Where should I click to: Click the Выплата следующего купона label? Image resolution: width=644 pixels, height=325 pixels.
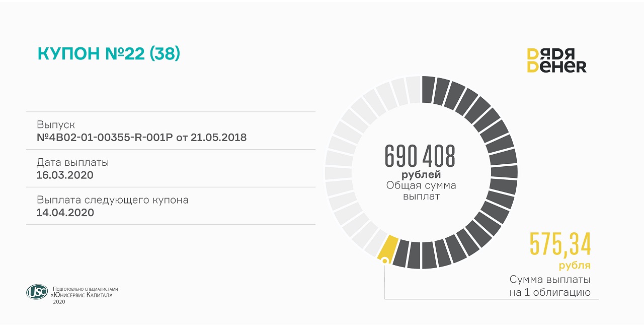[113, 200]
